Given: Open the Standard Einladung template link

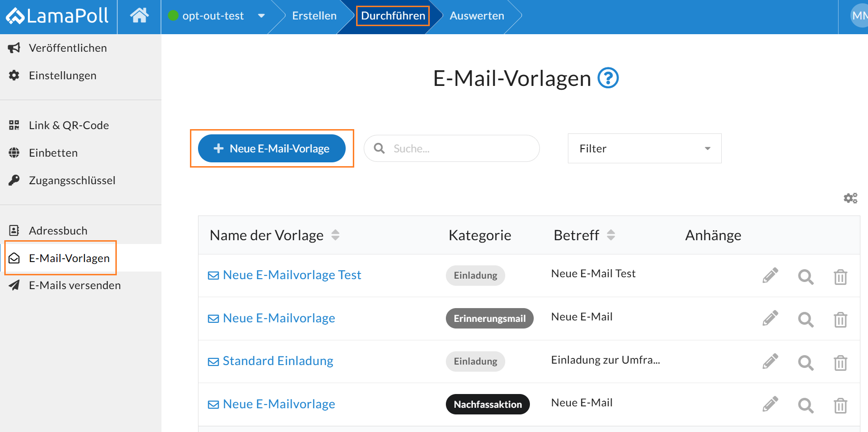Looking at the screenshot, I should pyautogui.click(x=278, y=361).
